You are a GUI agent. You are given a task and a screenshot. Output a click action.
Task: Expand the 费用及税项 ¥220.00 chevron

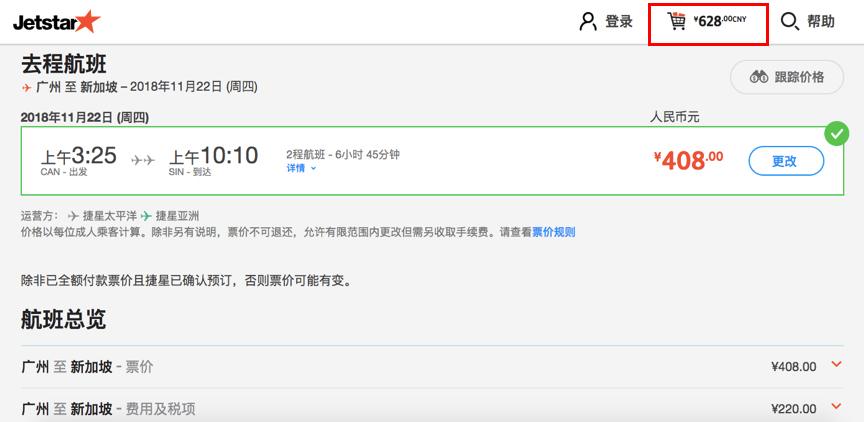836,407
